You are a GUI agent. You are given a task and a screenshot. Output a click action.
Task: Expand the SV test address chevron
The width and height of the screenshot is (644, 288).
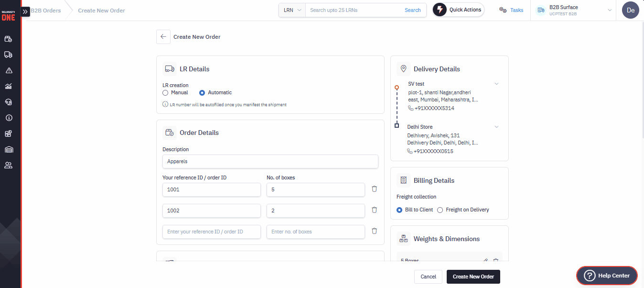click(x=496, y=84)
